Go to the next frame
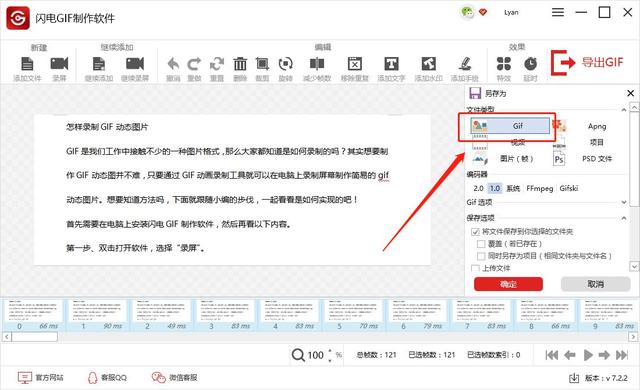 point(604,355)
